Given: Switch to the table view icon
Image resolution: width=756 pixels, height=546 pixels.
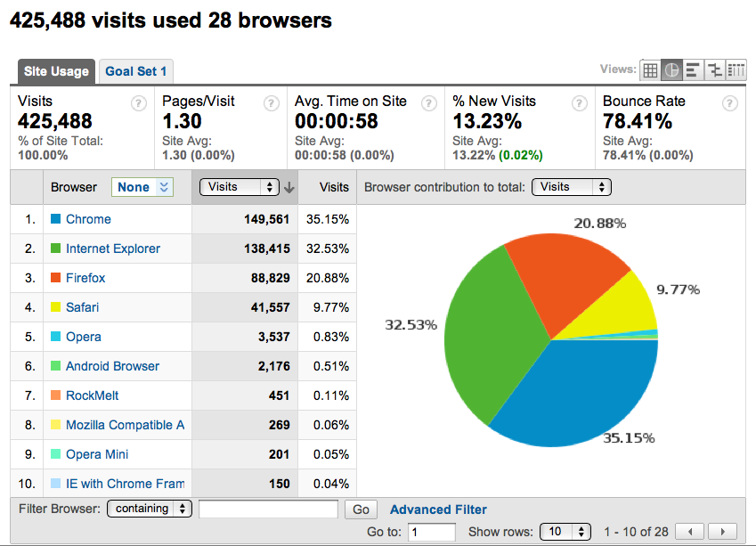Looking at the screenshot, I should click(x=650, y=70).
